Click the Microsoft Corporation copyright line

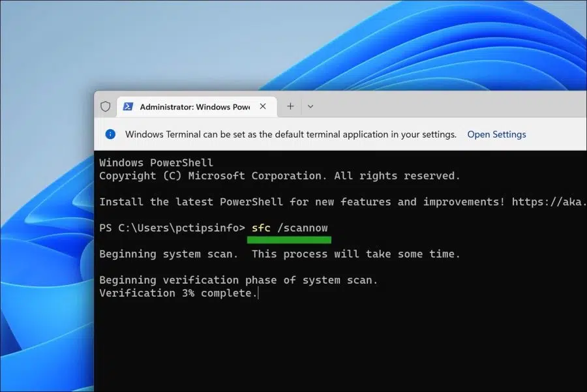pyautogui.click(x=280, y=175)
